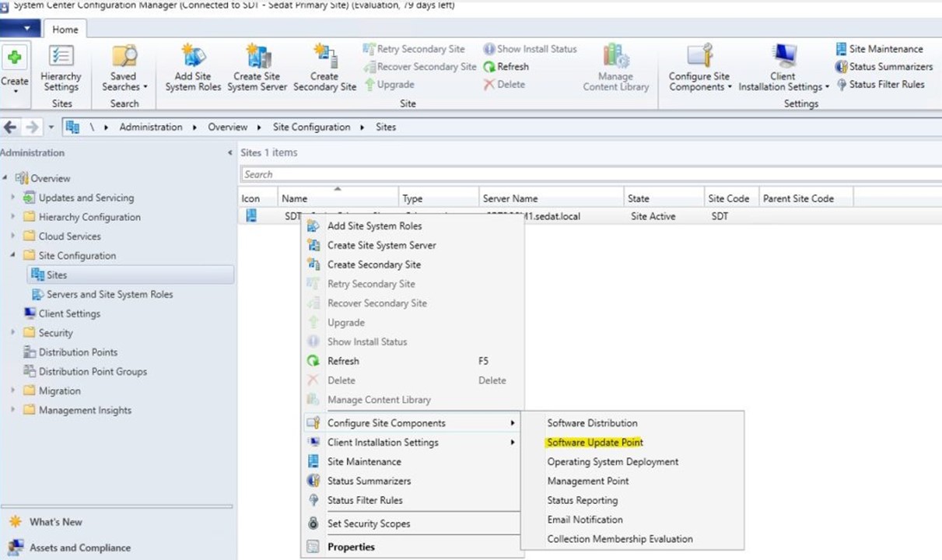Image resolution: width=942 pixels, height=560 pixels.
Task: Click Create Secondary Site ribbon icon
Action: point(324,68)
